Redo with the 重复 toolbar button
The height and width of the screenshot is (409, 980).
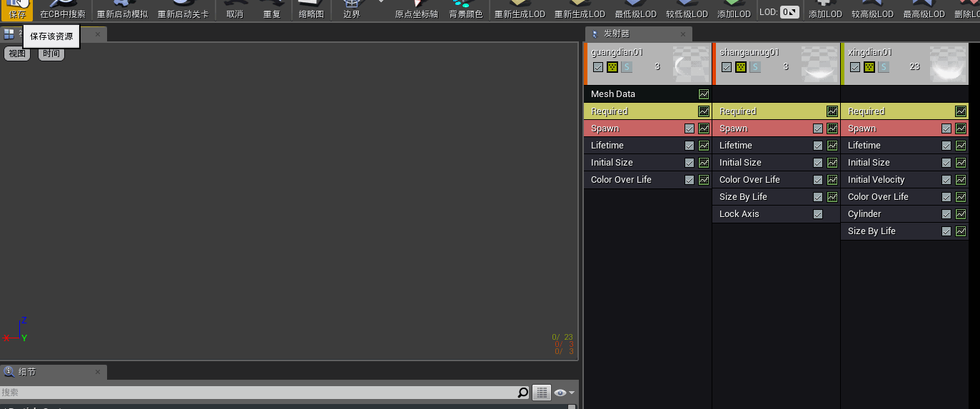[x=271, y=10]
